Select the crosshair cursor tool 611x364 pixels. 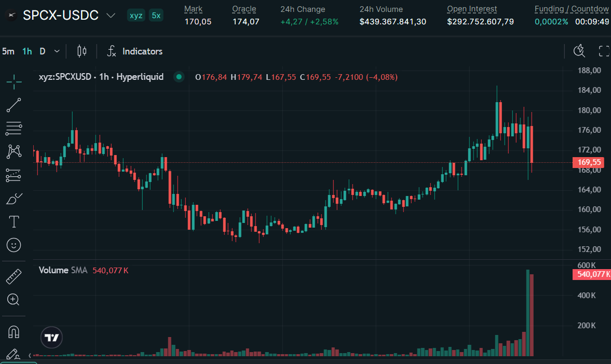click(14, 82)
